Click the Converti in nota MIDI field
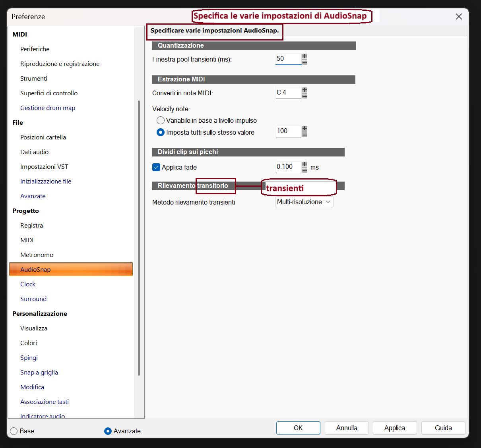 (x=289, y=93)
